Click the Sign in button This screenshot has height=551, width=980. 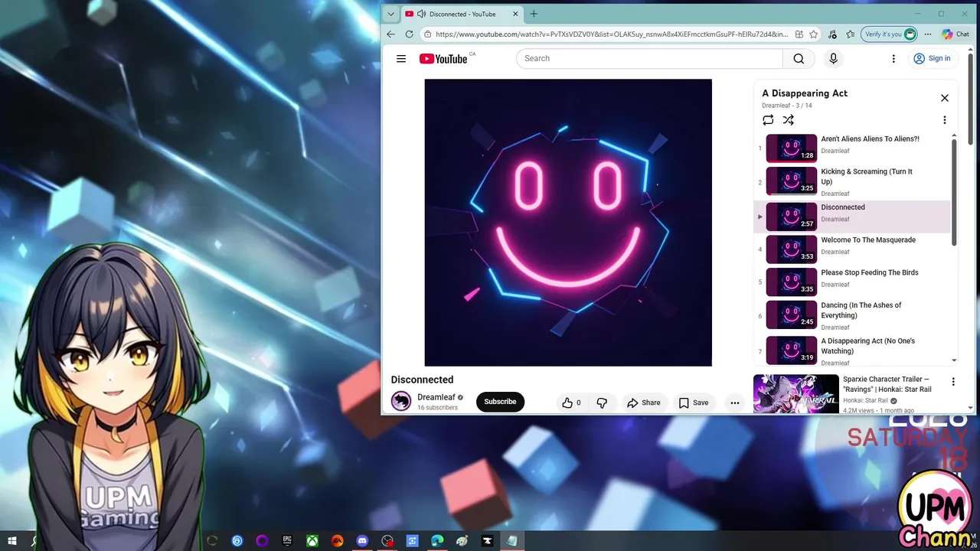[x=932, y=59]
